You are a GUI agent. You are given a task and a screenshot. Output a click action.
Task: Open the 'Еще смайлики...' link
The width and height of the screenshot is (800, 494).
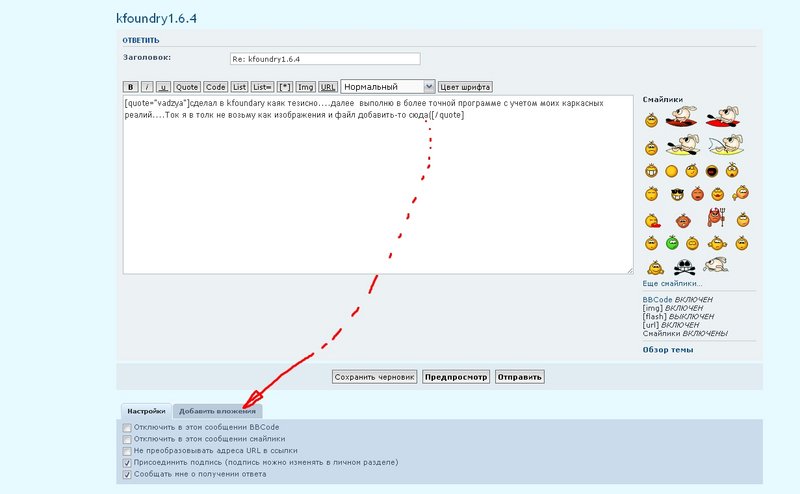pyautogui.click(x=672, y=283)
